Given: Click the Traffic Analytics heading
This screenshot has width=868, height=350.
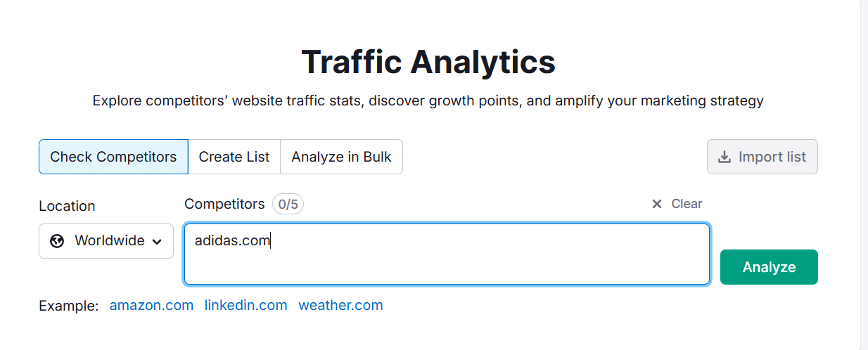Looking at the screenshot, I should coord(428,62).
